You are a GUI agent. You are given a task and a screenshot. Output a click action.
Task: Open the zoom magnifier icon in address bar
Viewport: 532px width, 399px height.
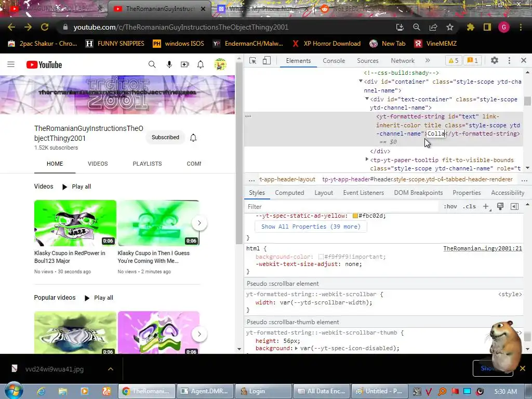[416, 27]
